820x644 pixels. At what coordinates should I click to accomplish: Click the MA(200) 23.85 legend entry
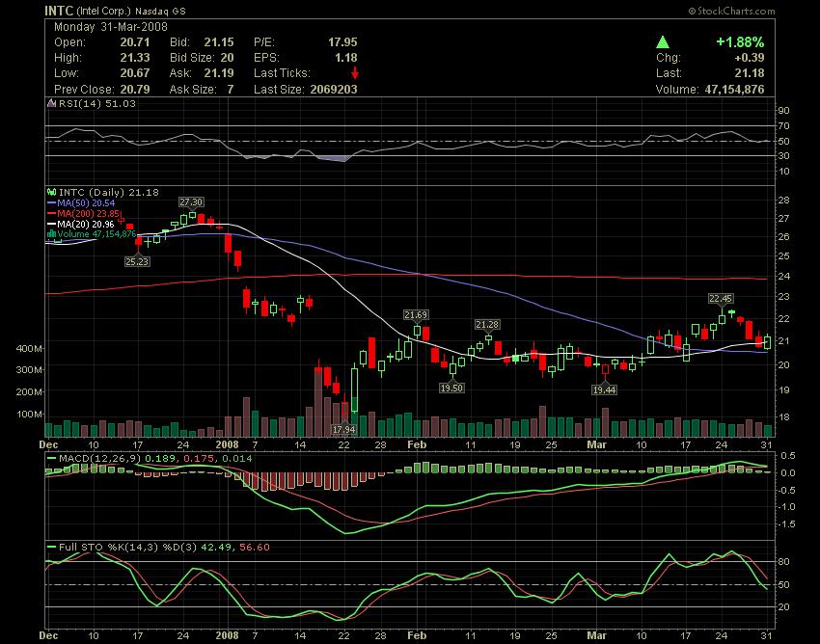coord(84,213)
